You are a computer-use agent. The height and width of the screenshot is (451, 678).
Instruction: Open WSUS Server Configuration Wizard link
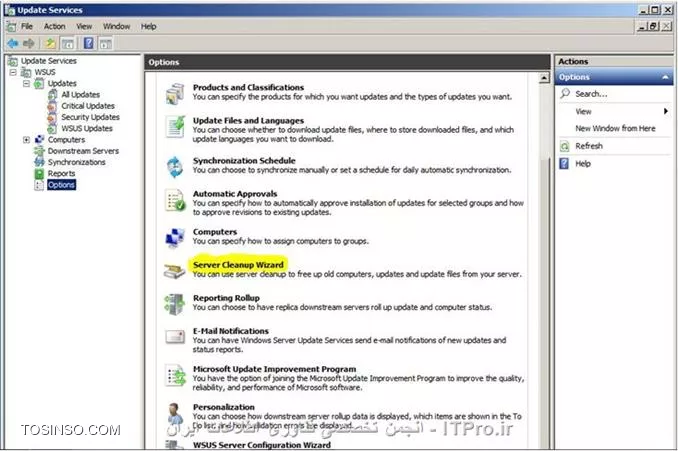tap(262, 445)
